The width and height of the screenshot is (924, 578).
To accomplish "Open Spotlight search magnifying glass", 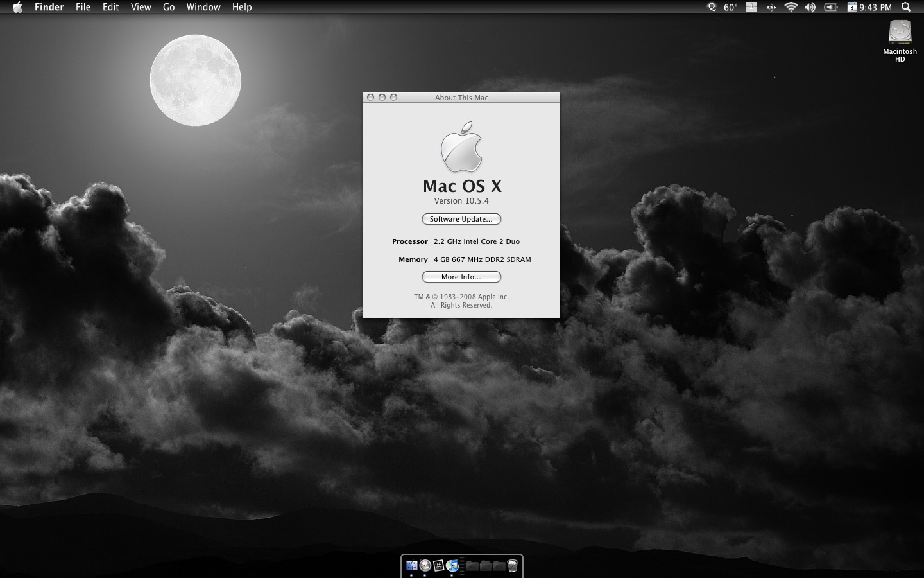I will (x=906, y=7).
